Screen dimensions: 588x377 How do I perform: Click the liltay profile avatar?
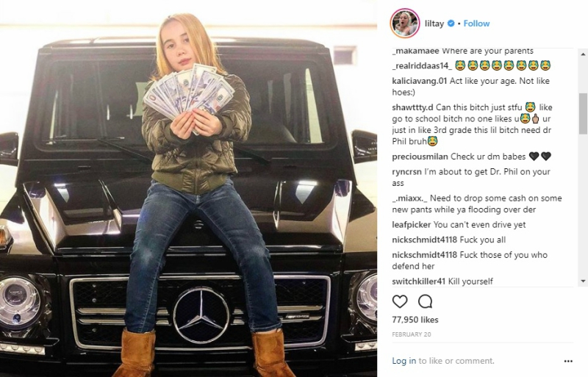tap(405, 24)
